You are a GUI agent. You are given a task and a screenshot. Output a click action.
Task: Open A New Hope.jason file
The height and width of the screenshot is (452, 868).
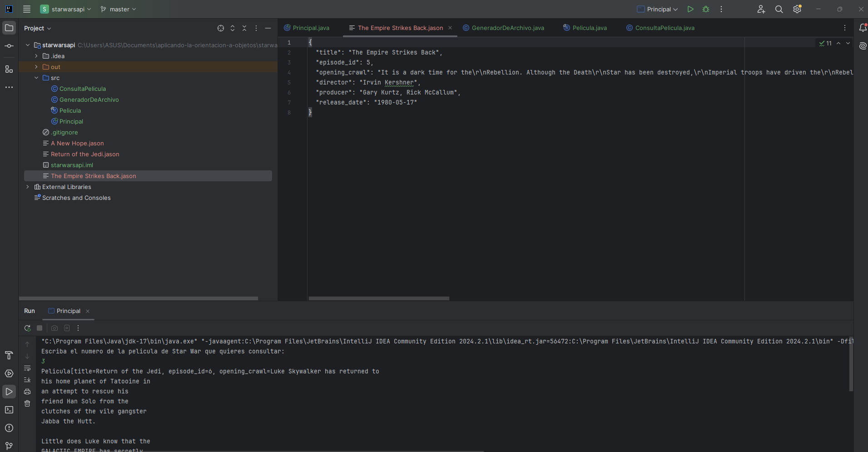pyautogui.click(x=77, y=143)
